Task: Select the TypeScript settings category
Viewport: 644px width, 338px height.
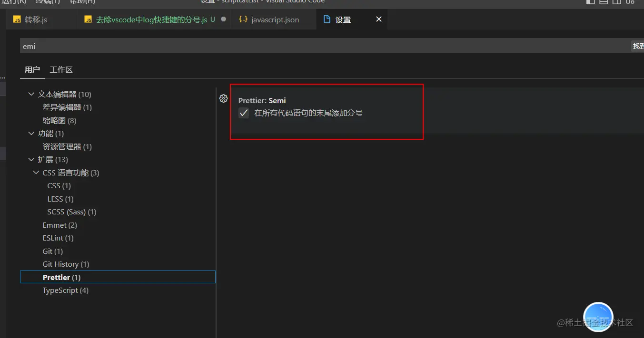Action: 65,290
